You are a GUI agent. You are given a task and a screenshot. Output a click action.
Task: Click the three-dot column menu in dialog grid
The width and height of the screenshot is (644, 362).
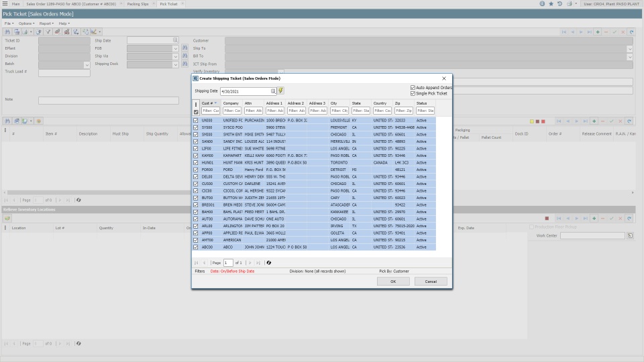[x=196, y=105]
